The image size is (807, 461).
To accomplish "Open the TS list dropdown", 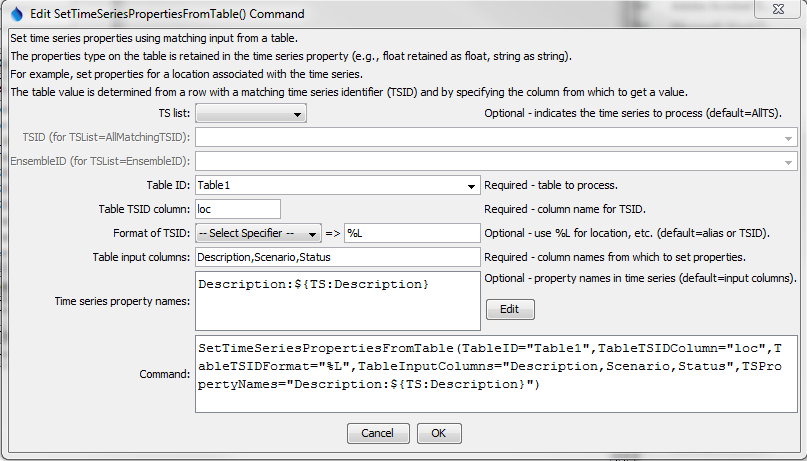I will pos(298,114).
